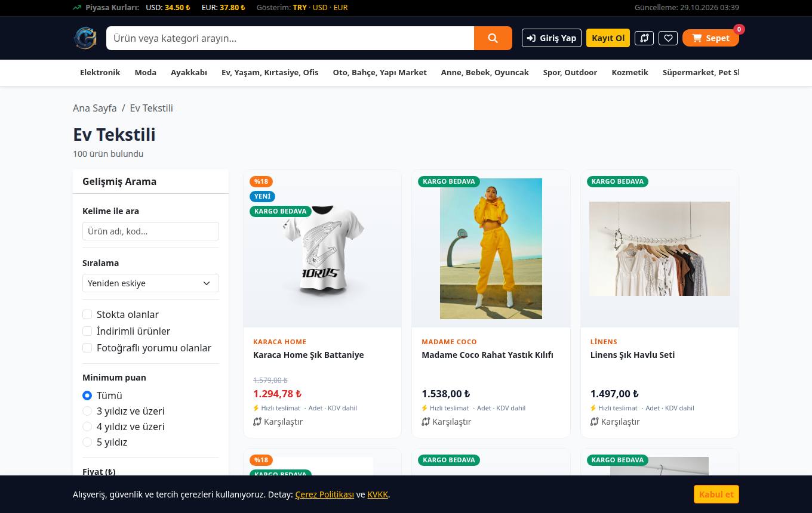
Task: Open Kozmetik category menu
Action: coord(630,72)
